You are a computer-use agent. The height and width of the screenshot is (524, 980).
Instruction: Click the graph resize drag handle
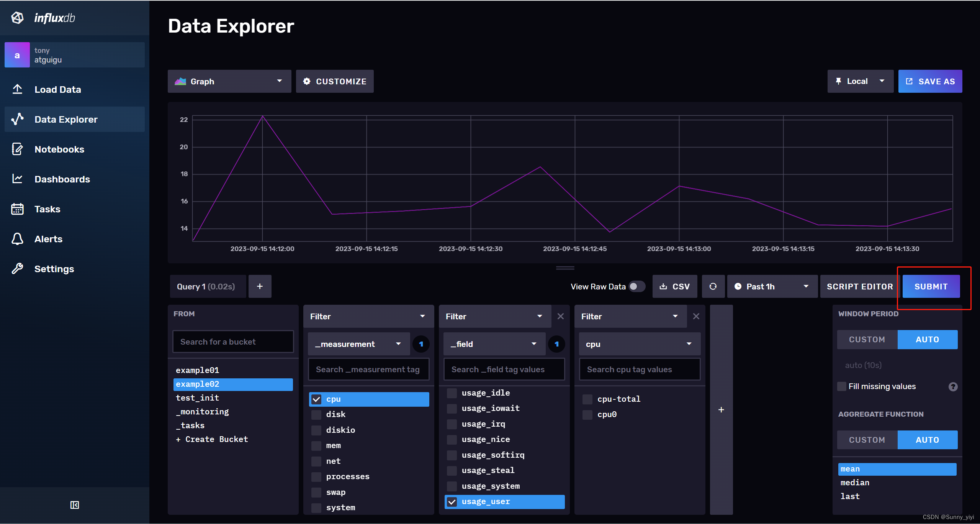click(x=565, y=268)
